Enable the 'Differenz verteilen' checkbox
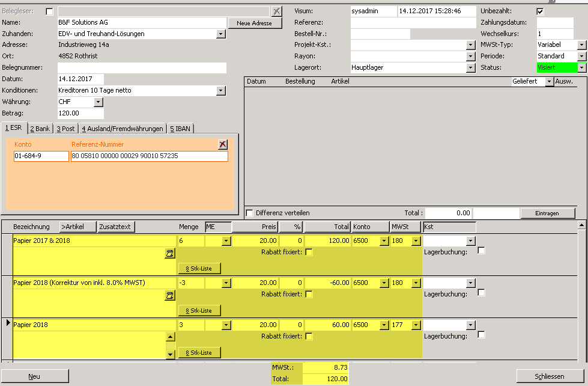 click(x=249, y=213)
